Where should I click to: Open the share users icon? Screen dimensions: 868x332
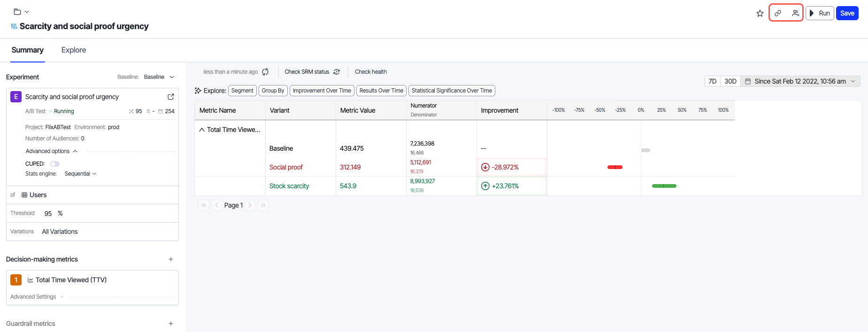(795, 13)
